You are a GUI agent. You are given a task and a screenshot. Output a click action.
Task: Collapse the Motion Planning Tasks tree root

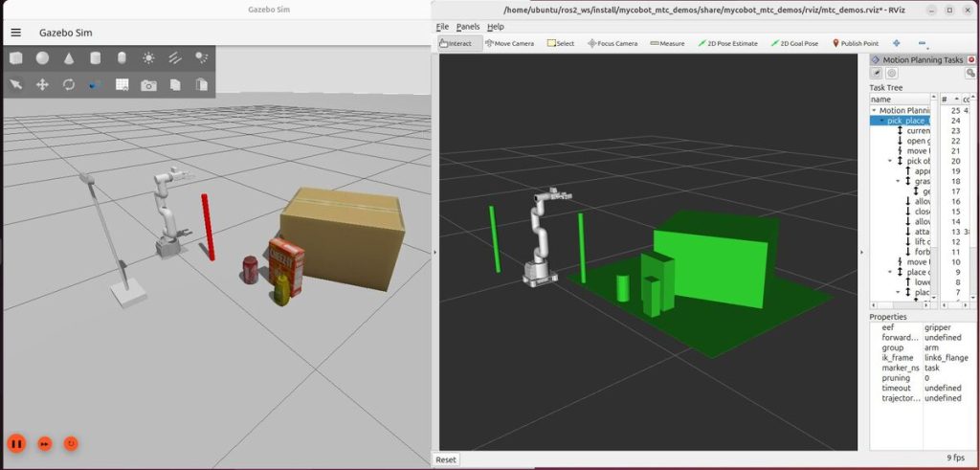coord(874,111)
